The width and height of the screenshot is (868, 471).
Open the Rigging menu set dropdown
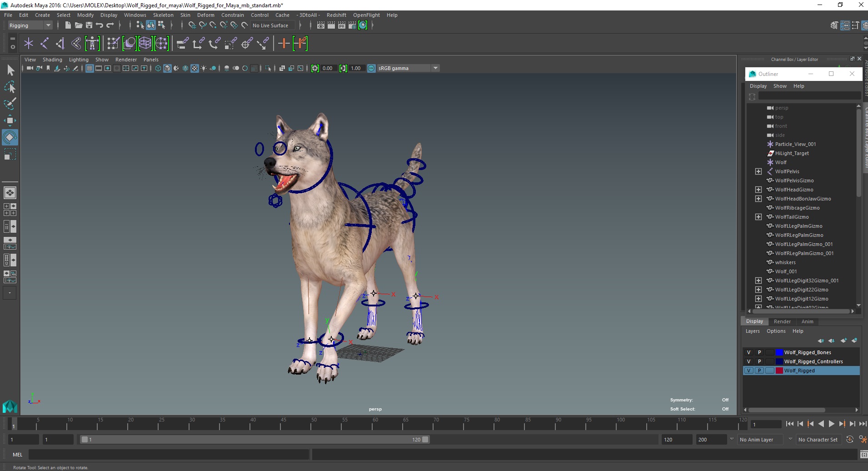click(30, 25)
